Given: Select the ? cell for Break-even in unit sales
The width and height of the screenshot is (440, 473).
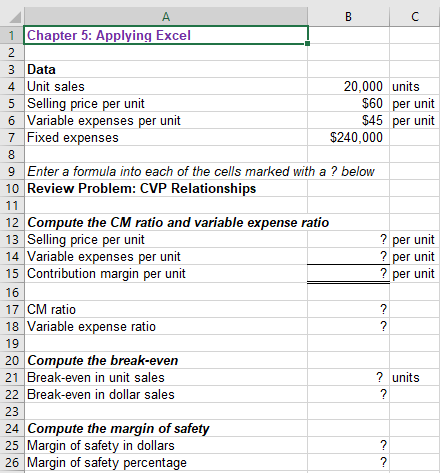Looking at the screenshot, I should point(348,377).
